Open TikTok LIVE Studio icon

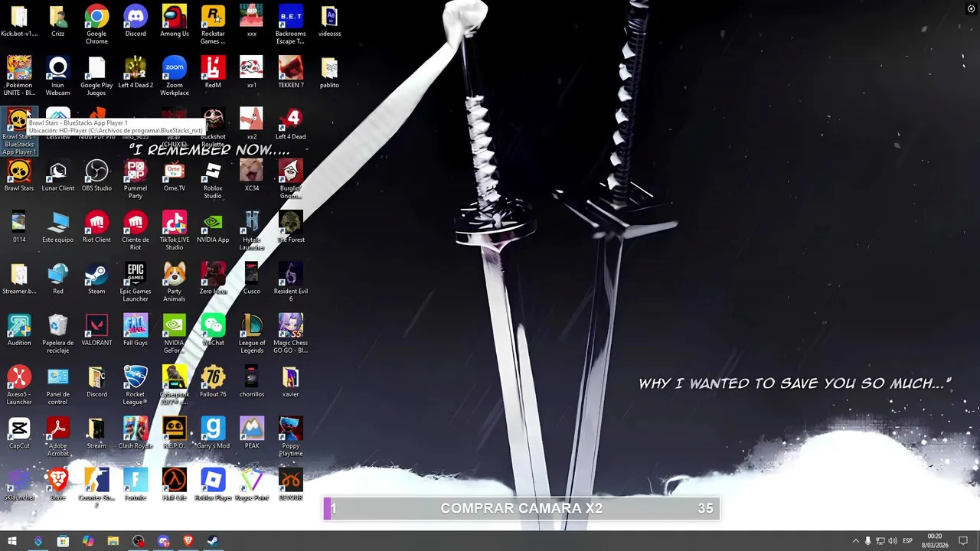(175, 230)
